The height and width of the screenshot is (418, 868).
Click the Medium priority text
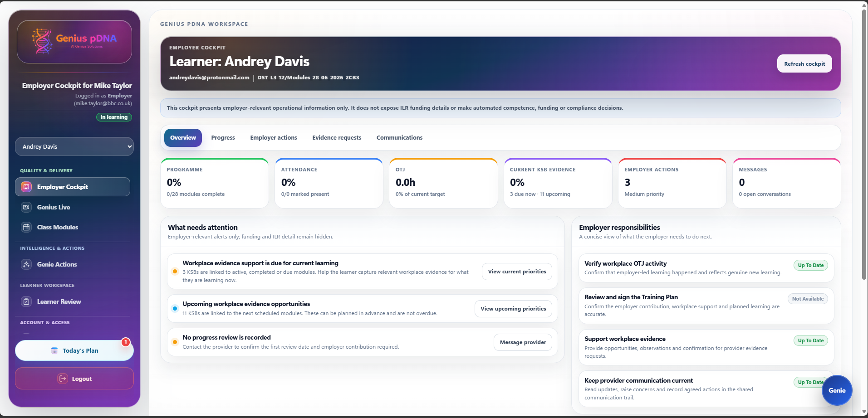click(x=644, y=194)
